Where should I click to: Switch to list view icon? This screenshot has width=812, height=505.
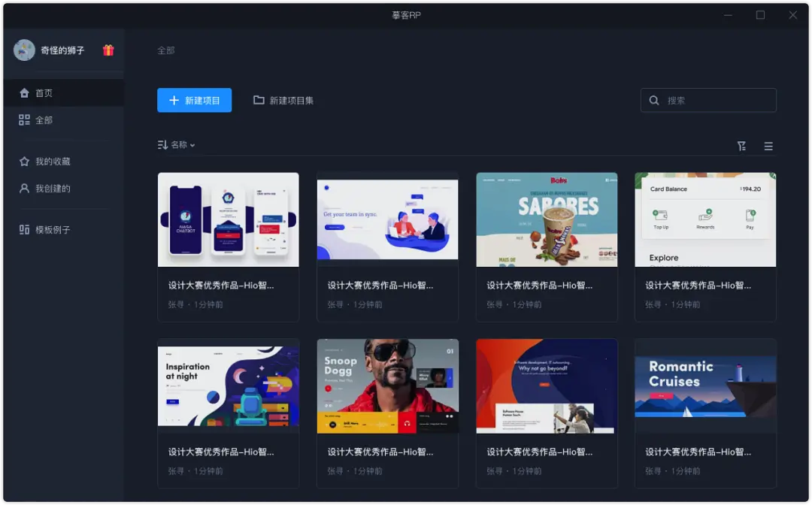pos(768,146)
